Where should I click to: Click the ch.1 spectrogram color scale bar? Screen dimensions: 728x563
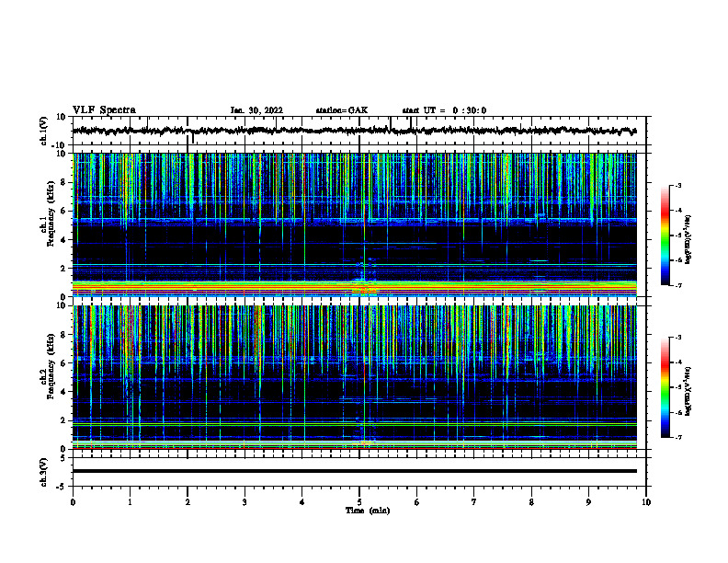click(x=665, y=236)
